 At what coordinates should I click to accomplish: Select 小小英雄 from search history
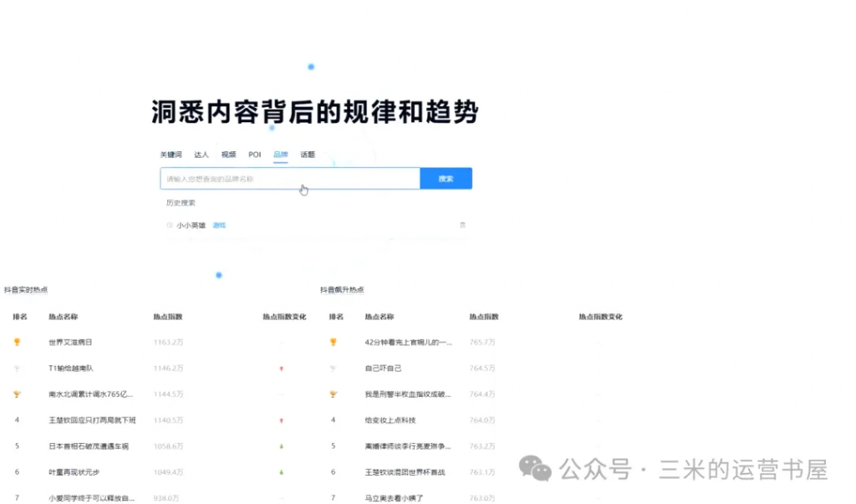pyautogui.click(x=191, y=225)
